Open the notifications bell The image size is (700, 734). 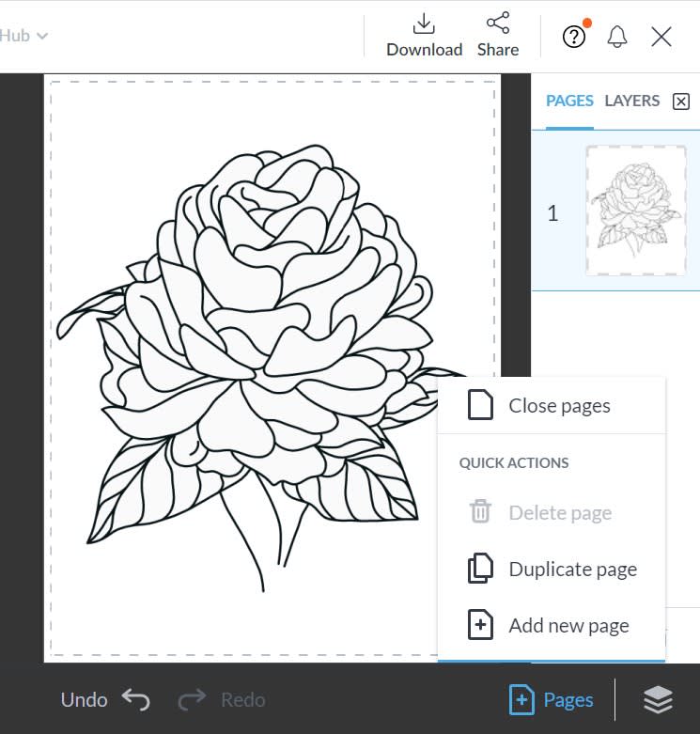[x=617, y=37]
